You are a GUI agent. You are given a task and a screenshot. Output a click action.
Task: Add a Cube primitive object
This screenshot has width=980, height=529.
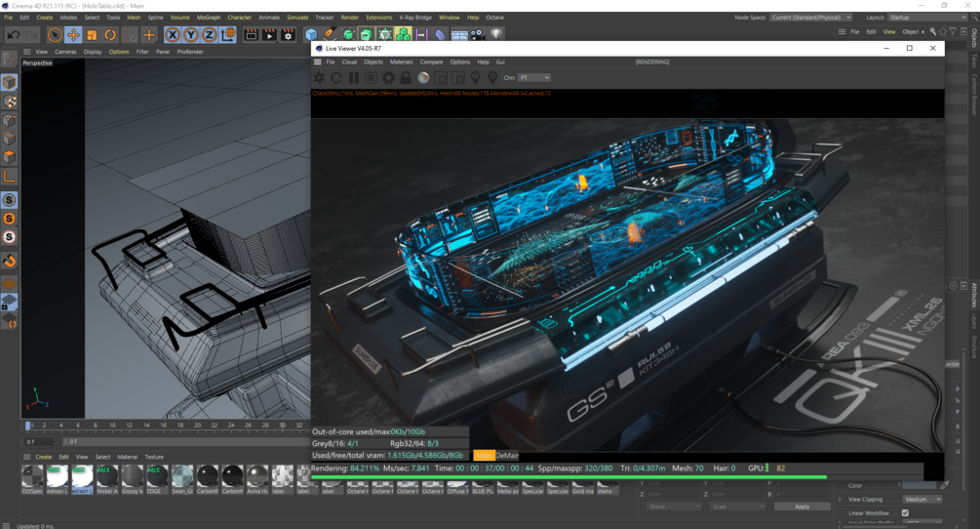311,34
